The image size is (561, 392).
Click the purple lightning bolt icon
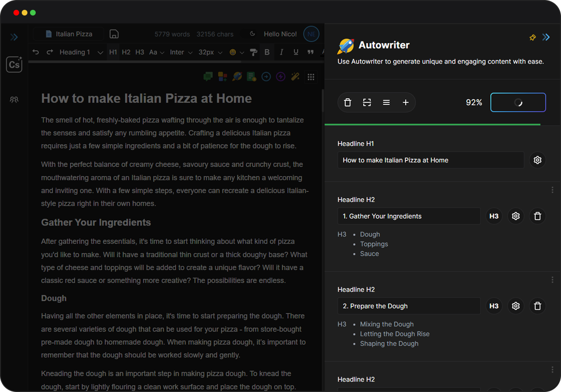[280, 77]
